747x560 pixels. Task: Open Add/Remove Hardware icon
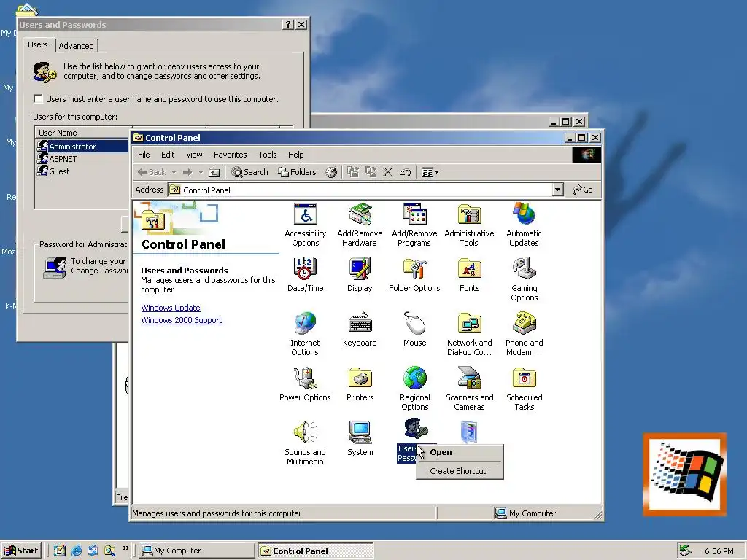(x=360, y=225)
